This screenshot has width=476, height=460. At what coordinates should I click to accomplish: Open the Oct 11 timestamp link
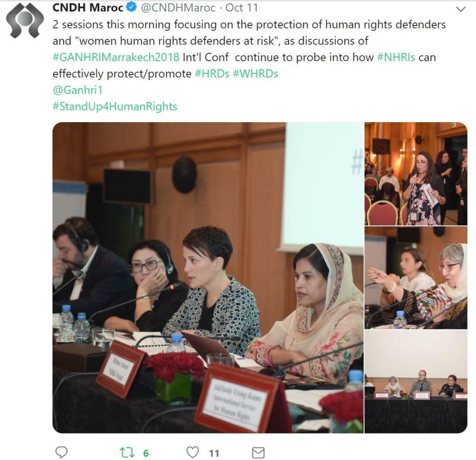point(242,7)
